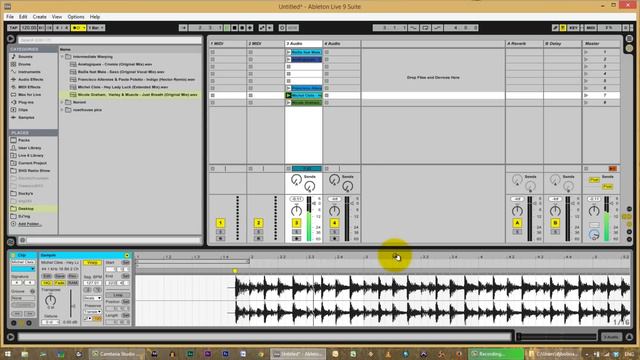Select Michel Cleis Hey Lady Luck wav file
Screen dimensions: 640x360
point(123,87)
